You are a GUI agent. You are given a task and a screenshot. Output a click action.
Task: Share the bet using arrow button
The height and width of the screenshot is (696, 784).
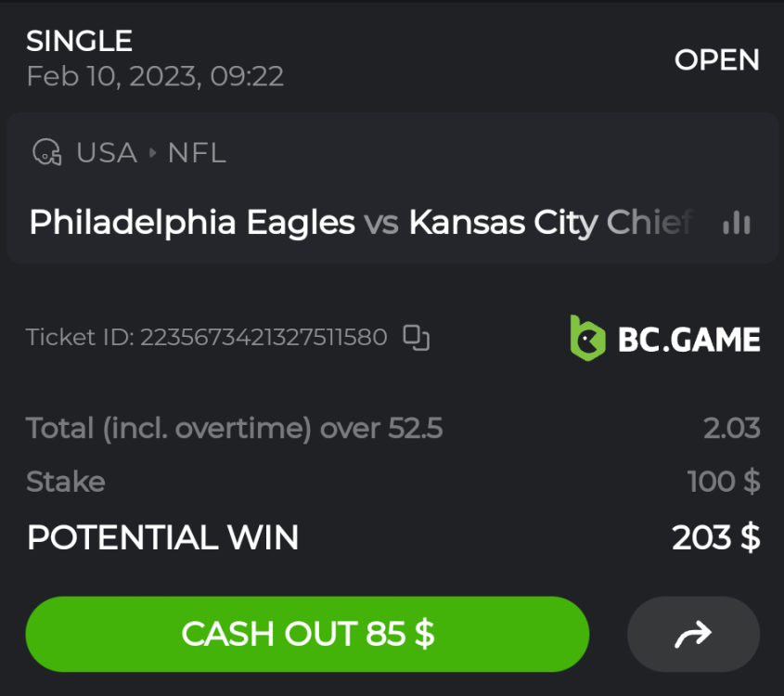(x=693, y=634)
